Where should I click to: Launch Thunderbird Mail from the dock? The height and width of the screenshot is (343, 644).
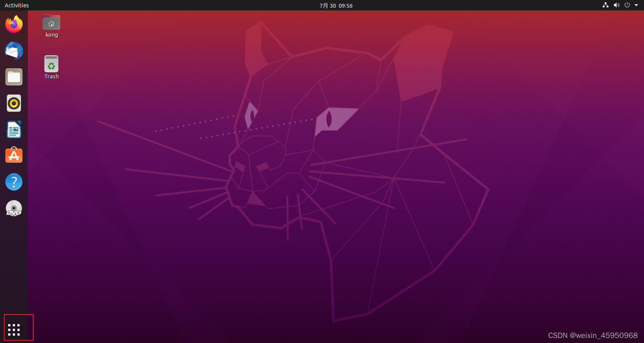click(x=14, y=51)
